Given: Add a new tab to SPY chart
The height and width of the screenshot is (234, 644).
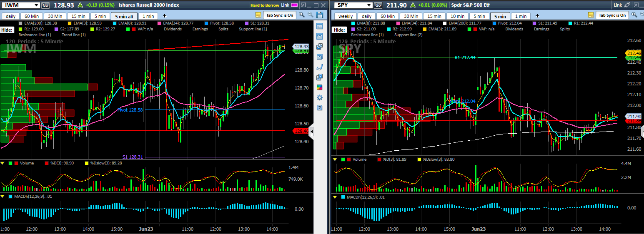Looking at the screenshot, I should click(x=537, y=16).
